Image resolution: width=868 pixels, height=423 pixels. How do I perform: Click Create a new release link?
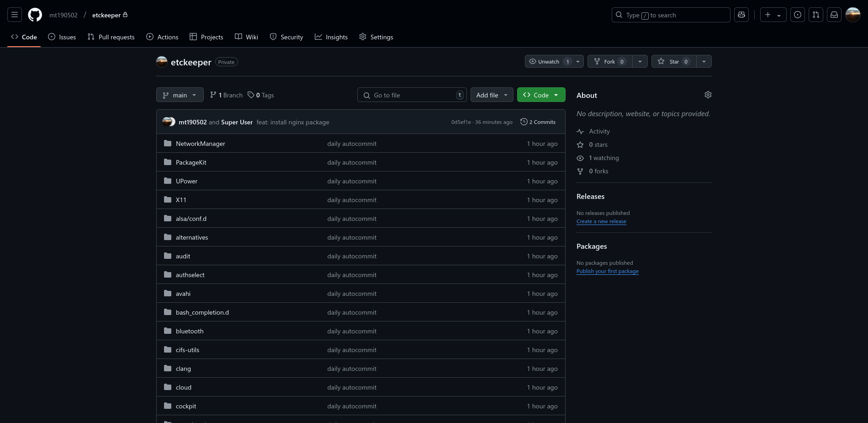pyautogui.click(x=601, y=221)
